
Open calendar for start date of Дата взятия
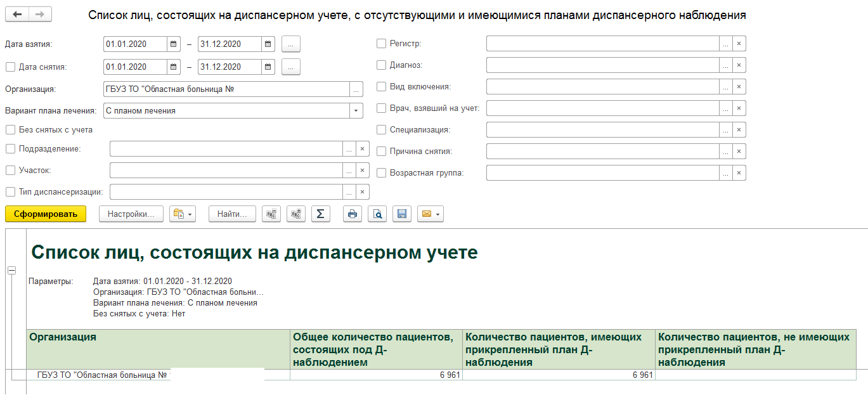[173, 44]
